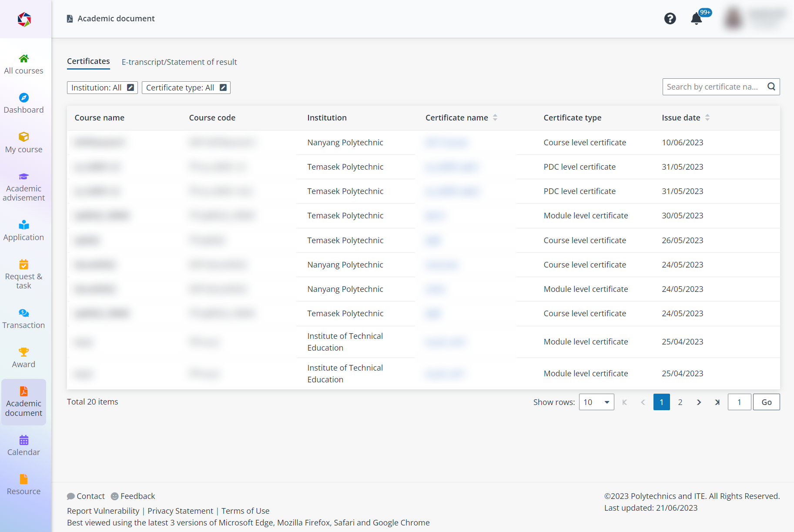This screenshot has width=794, height=532.
Task: Go to All courses in sidebar
Action: [x=24, y=64]
